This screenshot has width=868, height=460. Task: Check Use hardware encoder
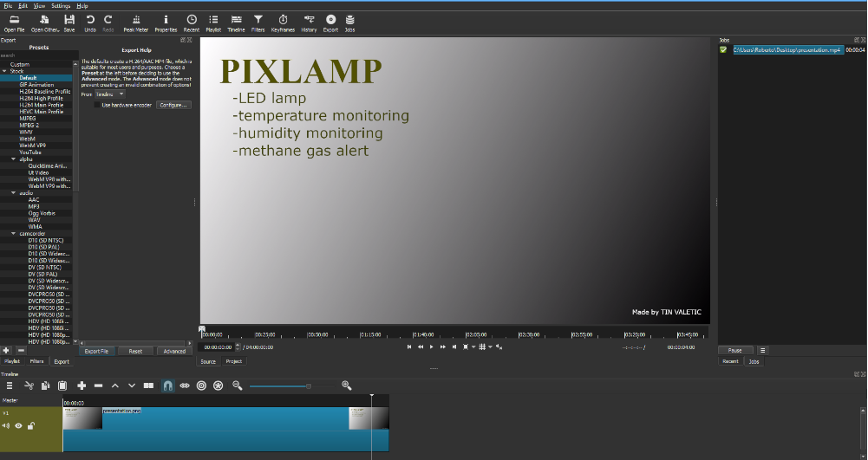pos(97,105)
